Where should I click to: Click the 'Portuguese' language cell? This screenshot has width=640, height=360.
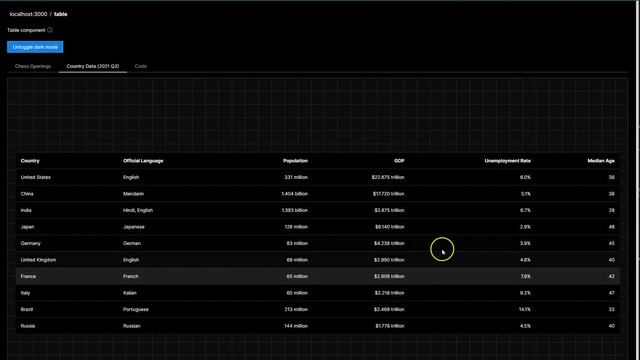136,309
